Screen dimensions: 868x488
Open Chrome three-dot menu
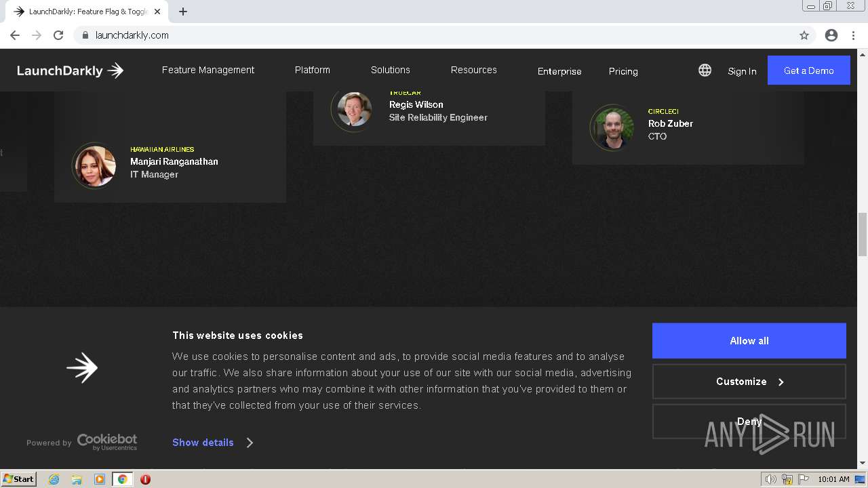click(853, 35)
